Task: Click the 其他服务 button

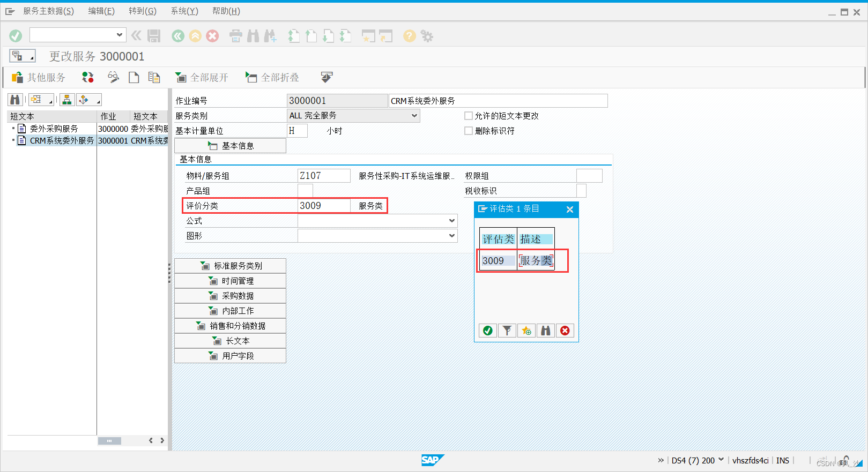Action: [x=39, y=78]
